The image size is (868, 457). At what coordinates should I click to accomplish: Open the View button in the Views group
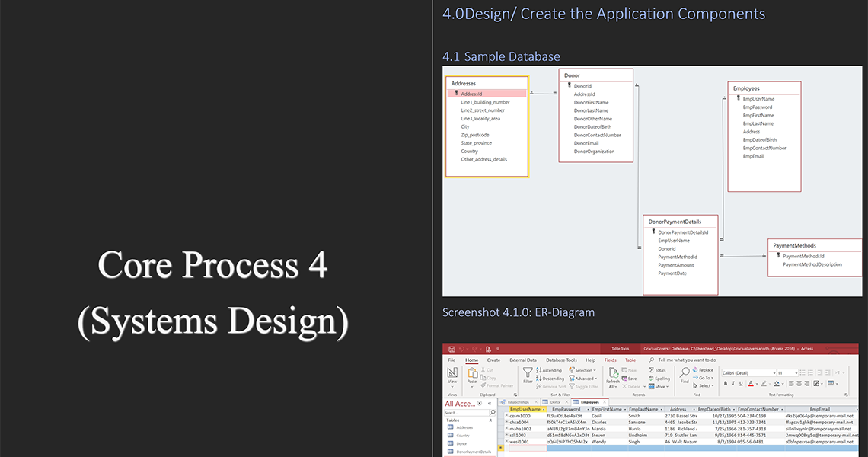(x=452, y=377)
